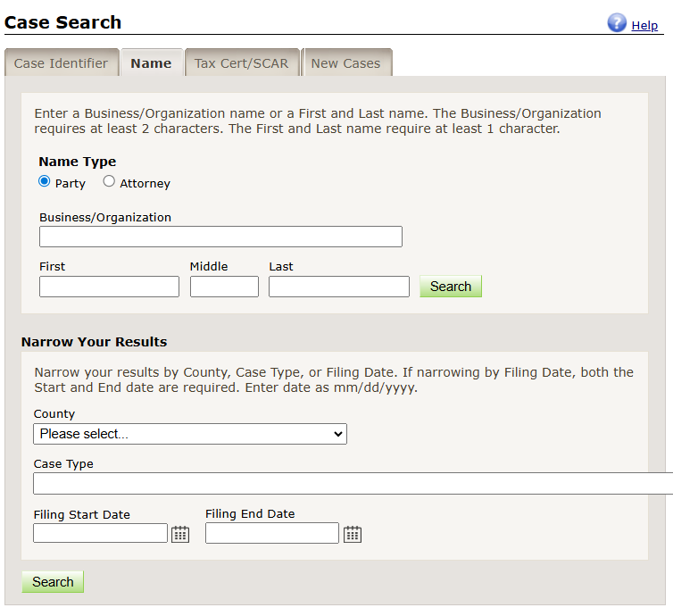
Task: Open calendar picker for Filing Start Date
Action: (x=180, y=534)
